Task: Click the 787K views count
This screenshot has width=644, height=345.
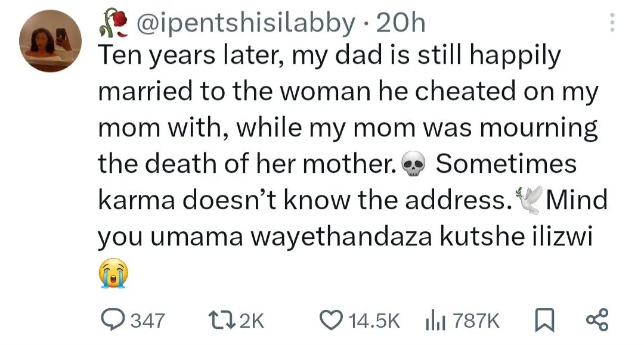Action: click(x=476, y=321)
